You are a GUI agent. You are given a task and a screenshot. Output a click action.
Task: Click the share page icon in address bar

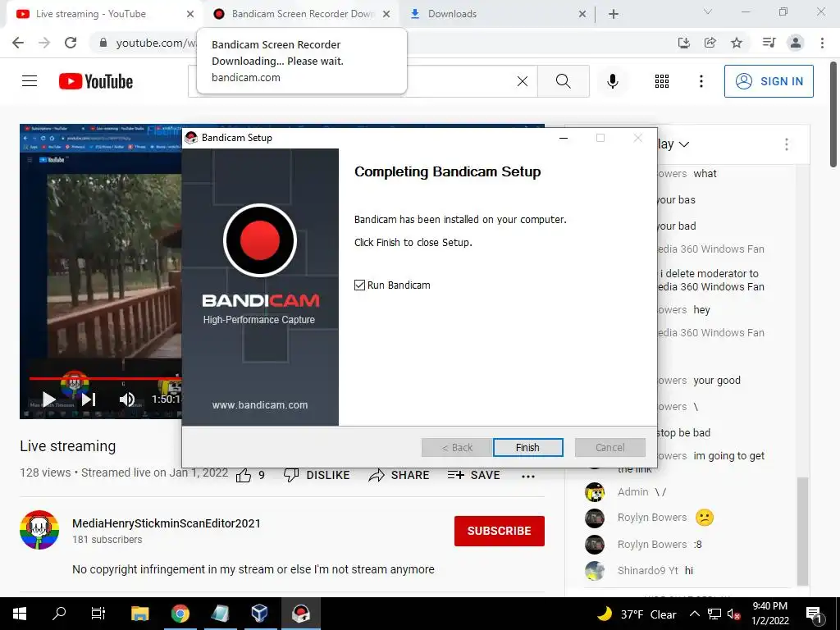[x=710, y=43]
